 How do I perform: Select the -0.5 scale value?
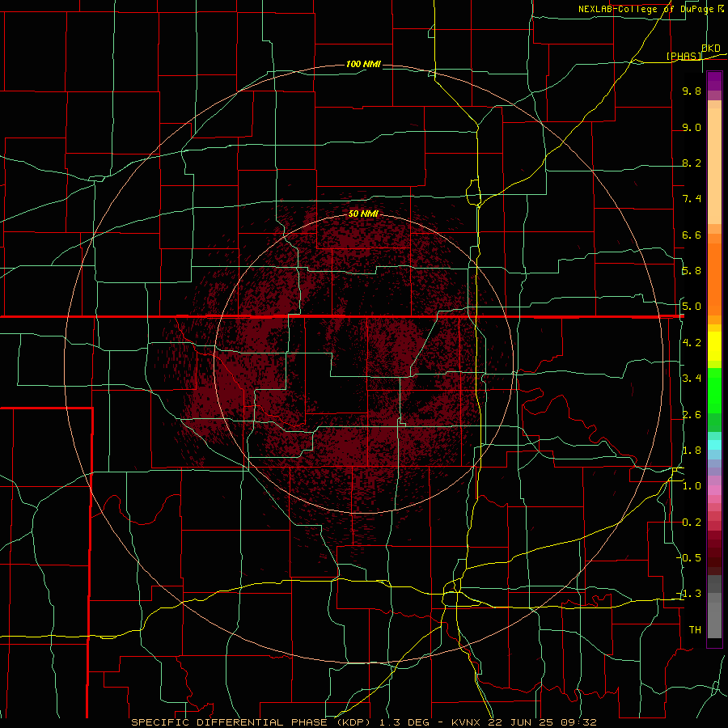[690, 558]
